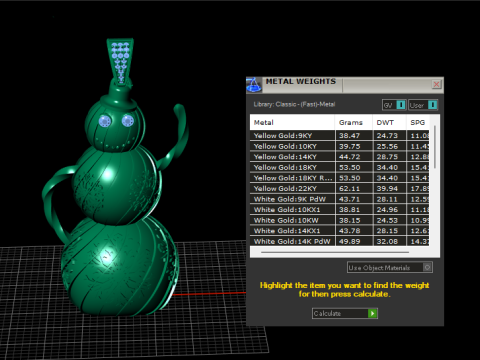Select Yellow Gold:22KY row
The width and height of the screenshot is (480, 360).
click(x=339, y=189)
